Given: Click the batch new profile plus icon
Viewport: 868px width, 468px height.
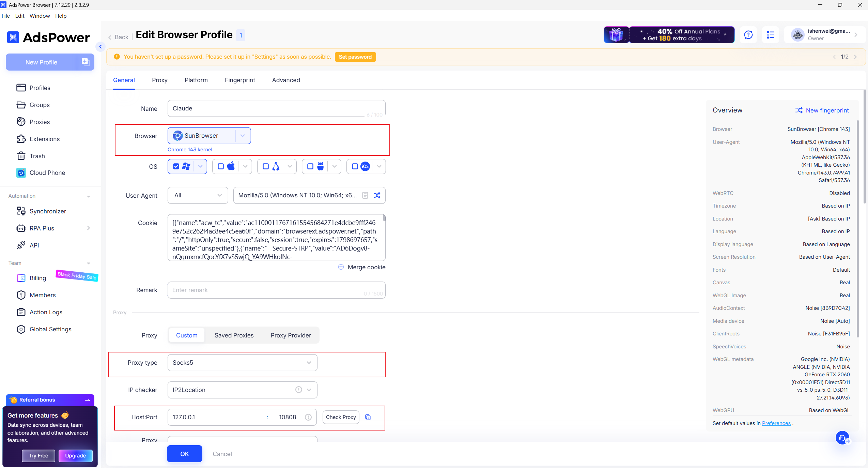Looking at the screenshot, I should coord(85,62).
